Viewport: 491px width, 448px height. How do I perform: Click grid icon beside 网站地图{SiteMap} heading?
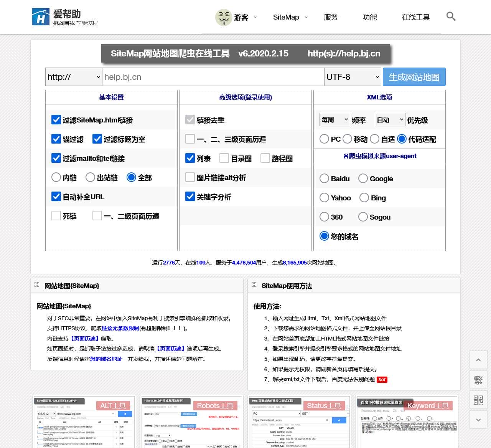point(37,284)
